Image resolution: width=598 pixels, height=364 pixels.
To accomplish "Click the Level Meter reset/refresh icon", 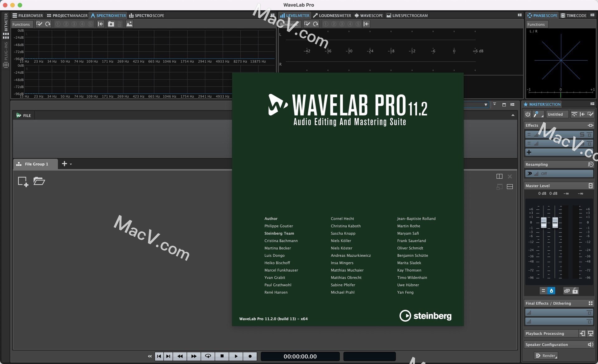I will tap(316, 24).
